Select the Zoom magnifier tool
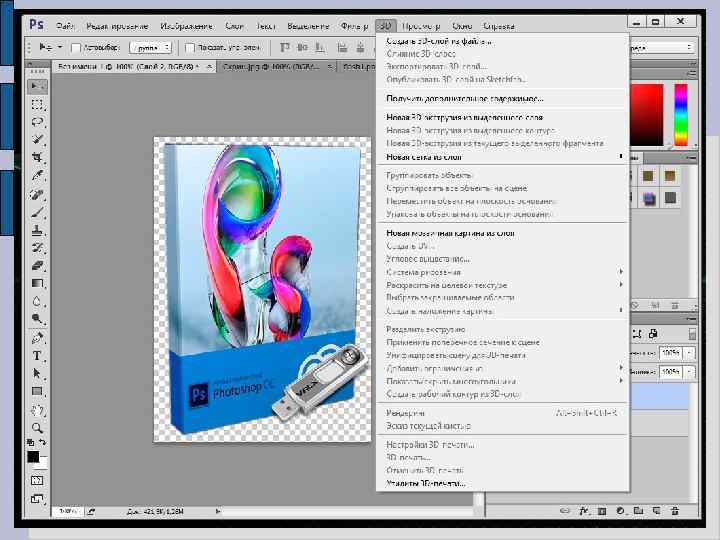Viewport: 720px width, 540px height. (37, 428)
